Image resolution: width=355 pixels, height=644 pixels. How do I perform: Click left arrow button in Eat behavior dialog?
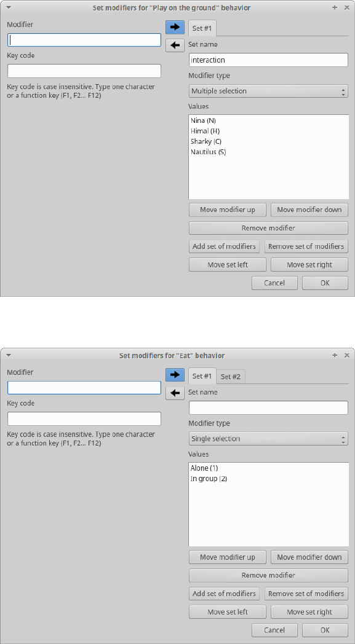tap(175, 393)
